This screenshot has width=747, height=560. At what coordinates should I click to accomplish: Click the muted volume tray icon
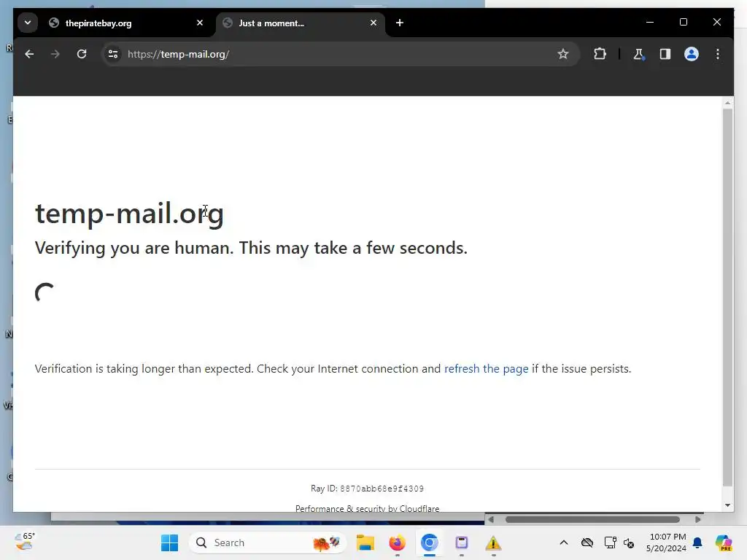pyautogui.click(x=629, y=542)
